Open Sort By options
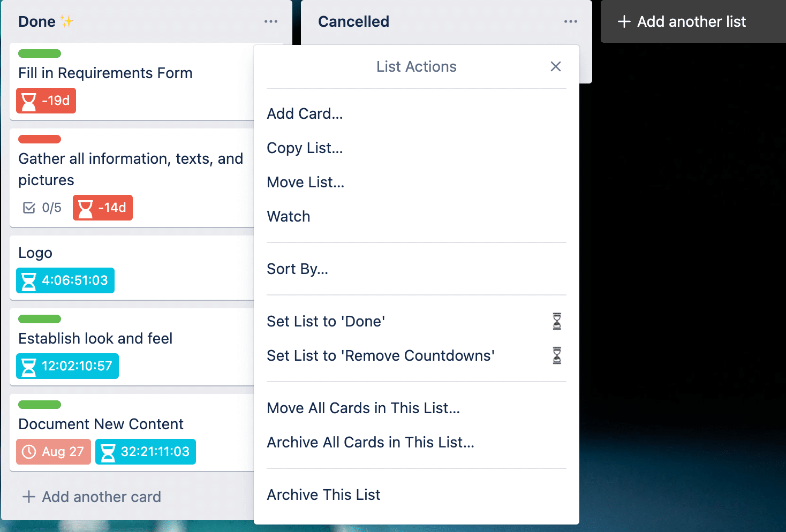Image resolution: width=786 pixels, height=532 pixels. tap(298, 269)
